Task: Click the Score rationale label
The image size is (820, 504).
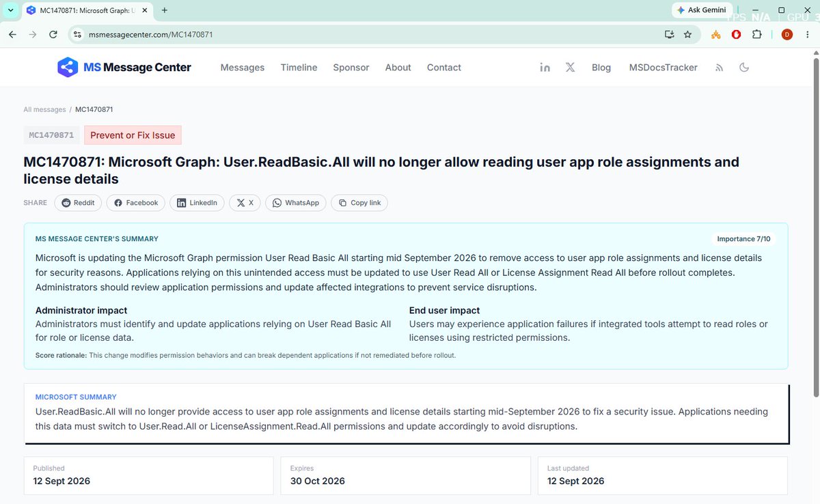Action: pos(61,355)
